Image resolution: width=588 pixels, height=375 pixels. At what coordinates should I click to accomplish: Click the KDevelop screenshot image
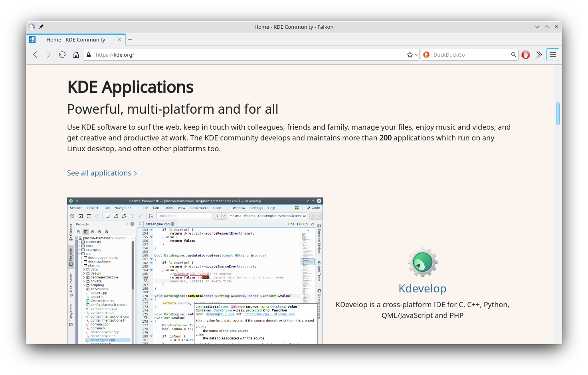click(195, 271)
